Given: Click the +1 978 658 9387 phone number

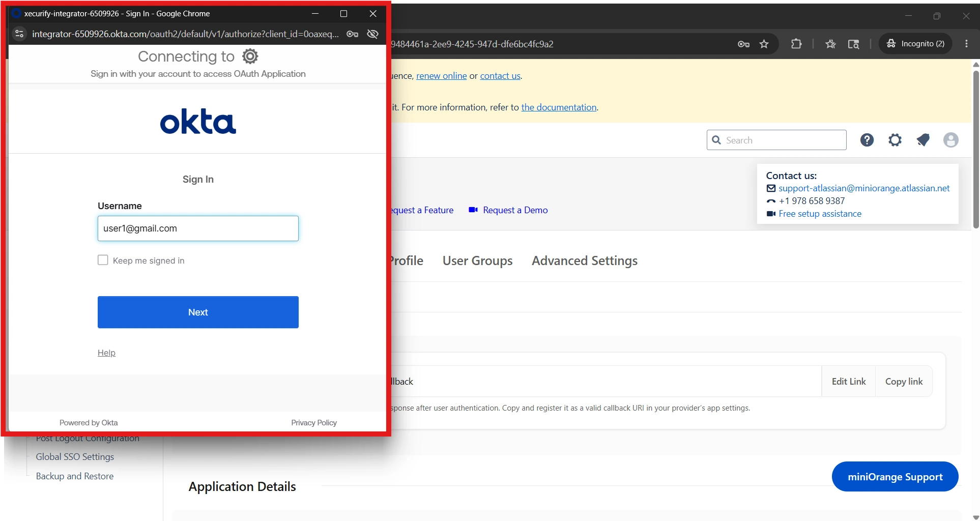Looking at the screenshot, I should (x=812, y=201).
